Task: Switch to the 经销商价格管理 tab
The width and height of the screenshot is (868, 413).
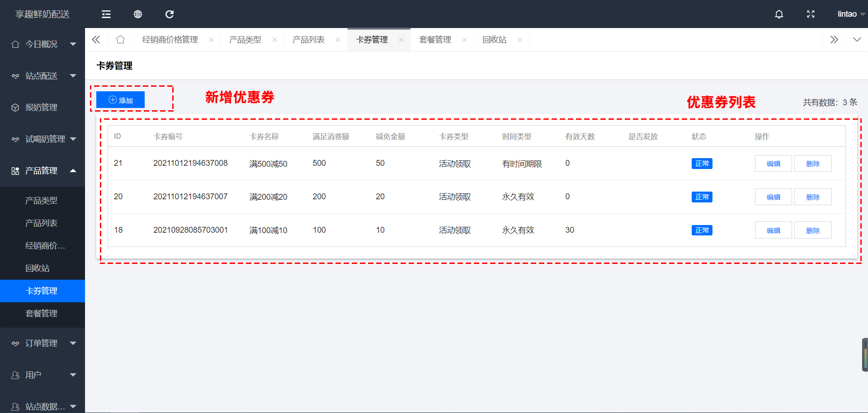Action: pos(170,40)
